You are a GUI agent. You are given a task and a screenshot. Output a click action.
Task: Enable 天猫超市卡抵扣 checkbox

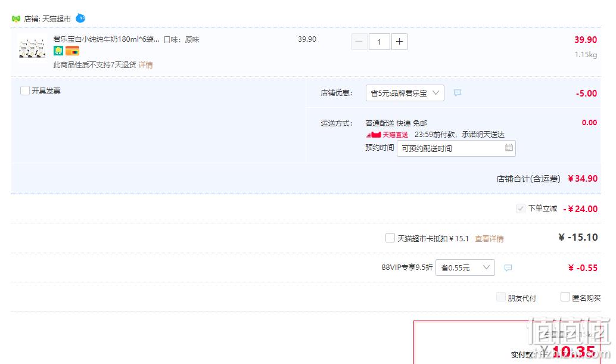tap(390, 238)
